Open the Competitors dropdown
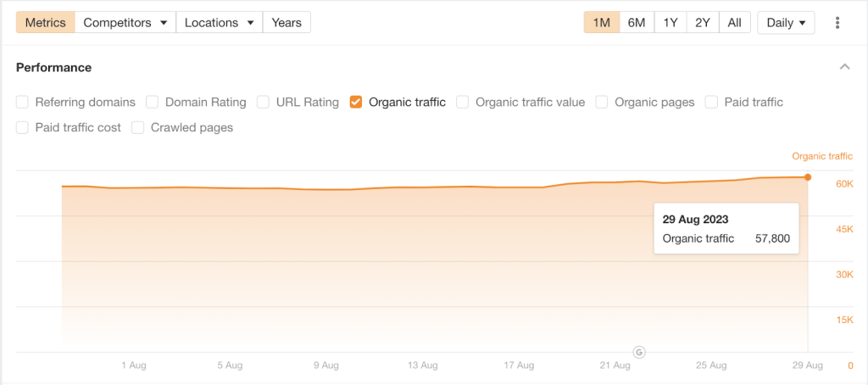Screen dimensions: 868x385 coord(125,23)
